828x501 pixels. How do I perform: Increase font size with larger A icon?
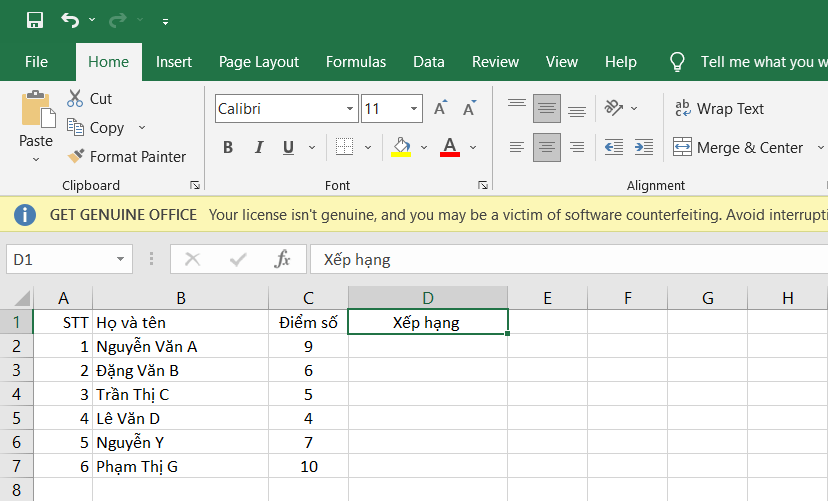[440, 108]
